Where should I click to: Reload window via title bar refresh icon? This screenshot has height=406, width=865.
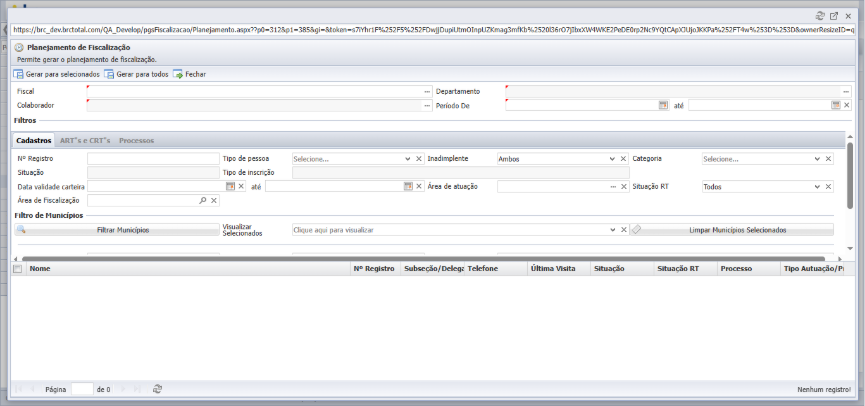click(820, 16)
